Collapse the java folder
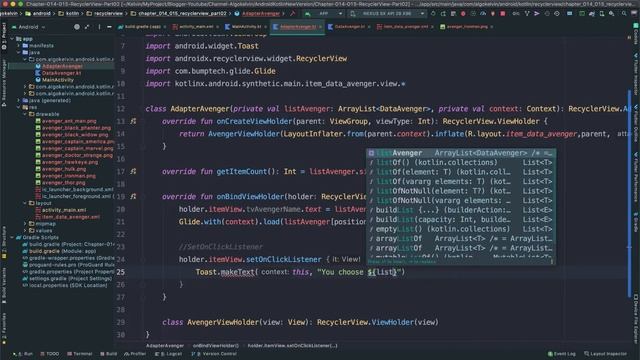Screen dimensions: 640x360 [19, 53]
